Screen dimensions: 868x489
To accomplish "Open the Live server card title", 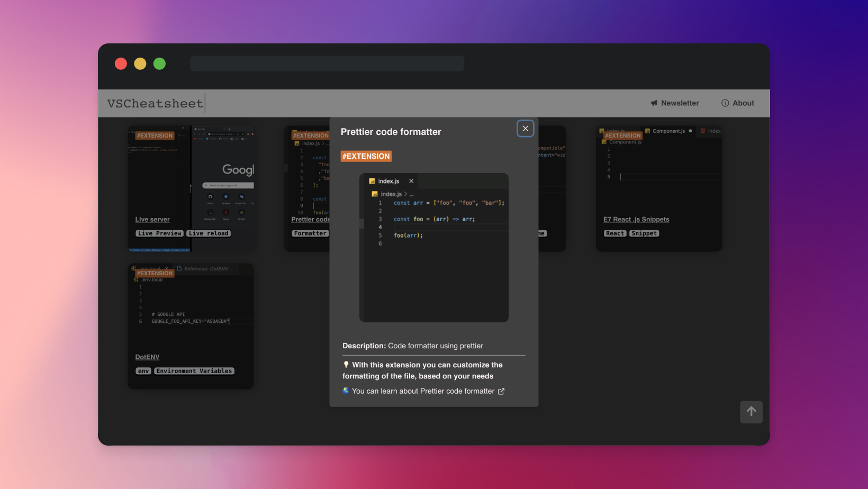I will point(152,220).
